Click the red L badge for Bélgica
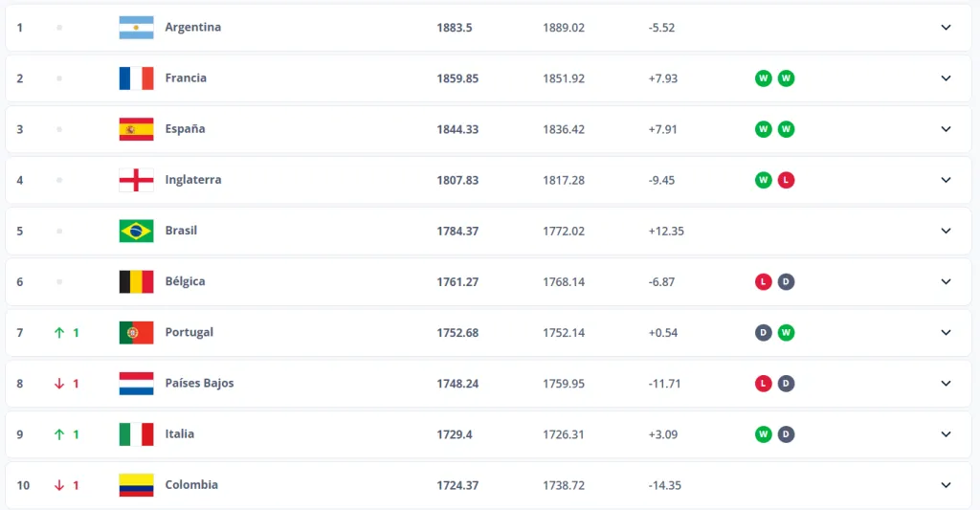This screenshot has height=510, width=980. coord(763,281)
